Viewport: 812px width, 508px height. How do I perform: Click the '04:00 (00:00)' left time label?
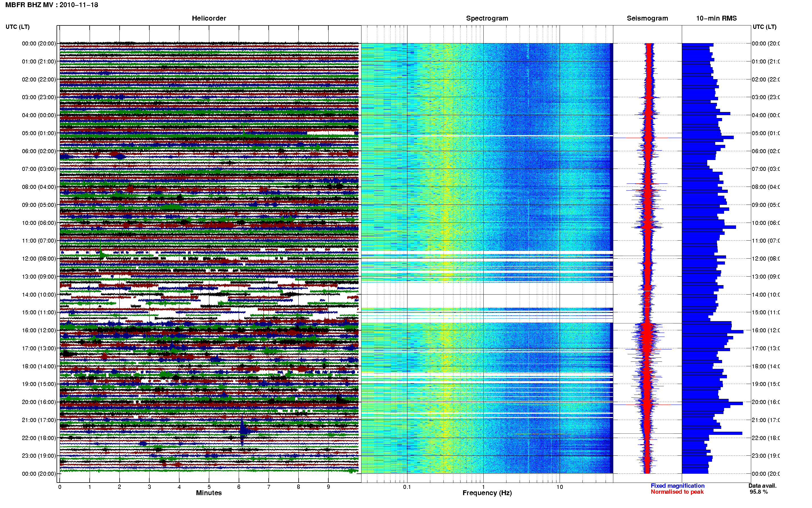[x=39, y=115]
